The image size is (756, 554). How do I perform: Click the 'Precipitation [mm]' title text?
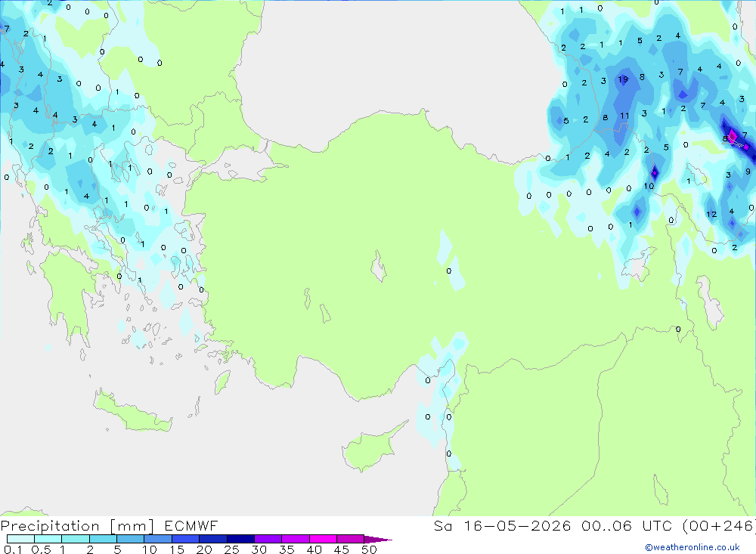tap(77, 526)
